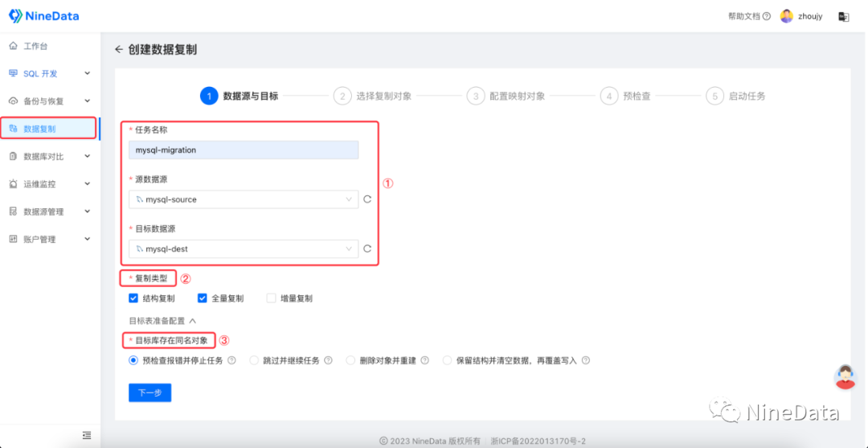Expand the 备份与恢复 chevron

point(87,101)
